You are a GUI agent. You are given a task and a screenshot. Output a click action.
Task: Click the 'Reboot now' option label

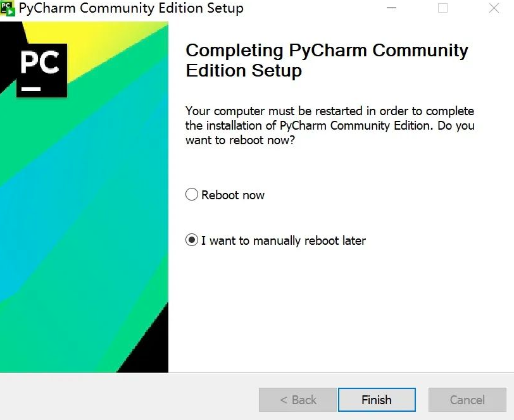tap(233, 195)
